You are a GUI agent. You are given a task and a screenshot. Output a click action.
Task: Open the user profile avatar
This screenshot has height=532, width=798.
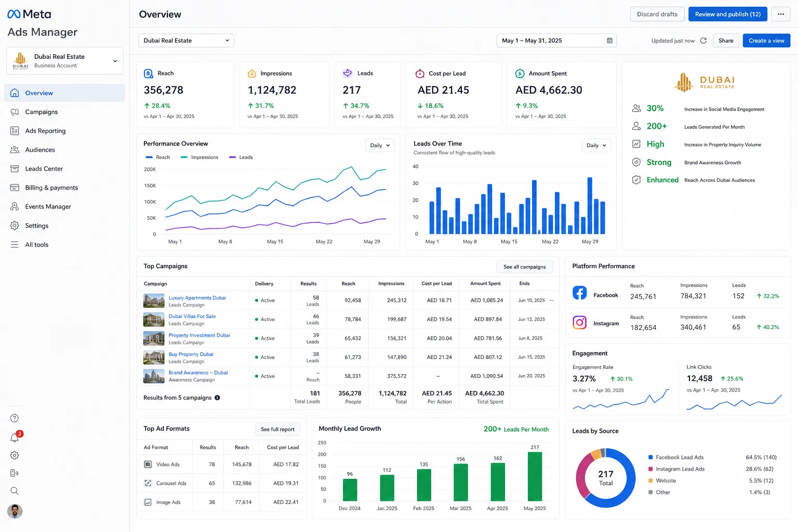[15, 511]
